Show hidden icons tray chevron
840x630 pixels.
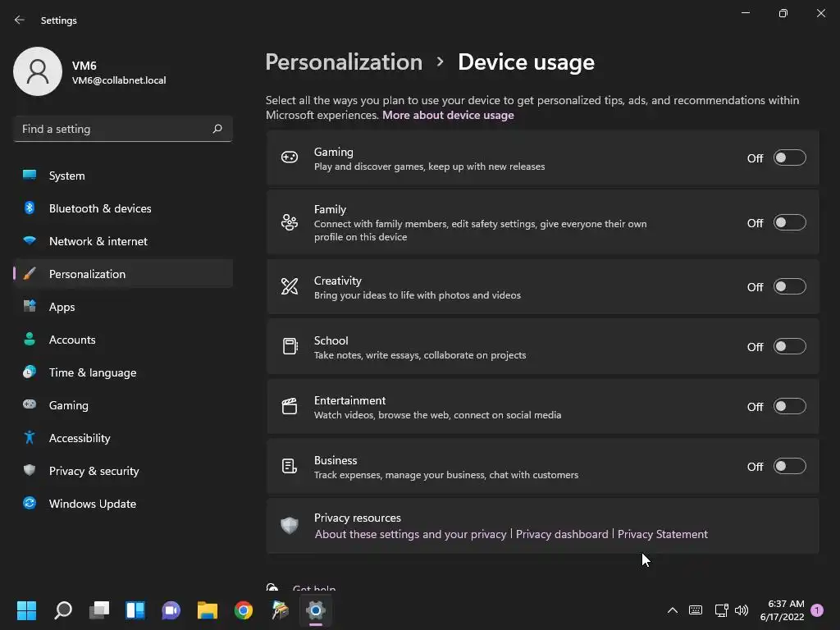[x=673, y=610]
